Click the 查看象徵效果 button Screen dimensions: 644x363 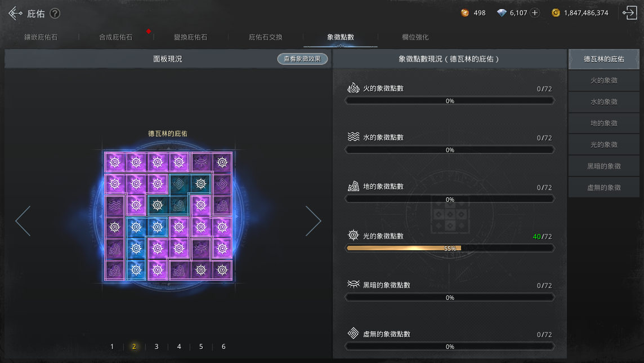click(x=302, y=59)
